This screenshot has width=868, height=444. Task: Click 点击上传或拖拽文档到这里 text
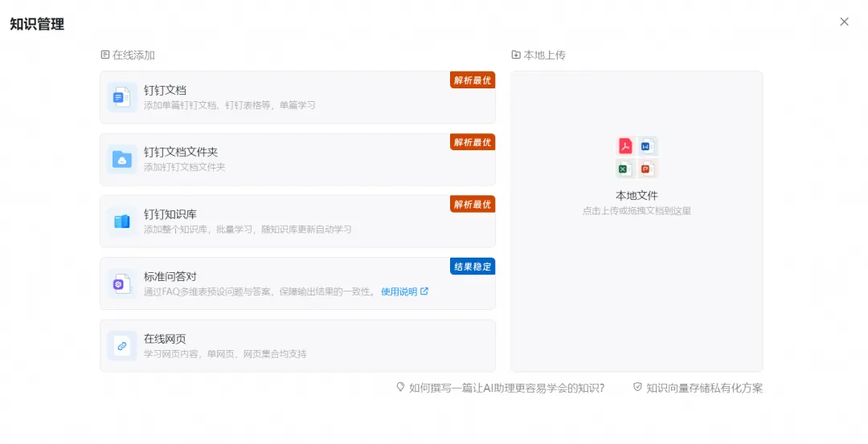point(637,210)
